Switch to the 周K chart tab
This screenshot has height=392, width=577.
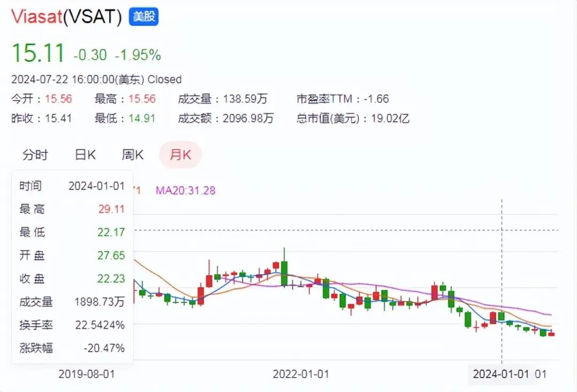(x=132, y=155)
